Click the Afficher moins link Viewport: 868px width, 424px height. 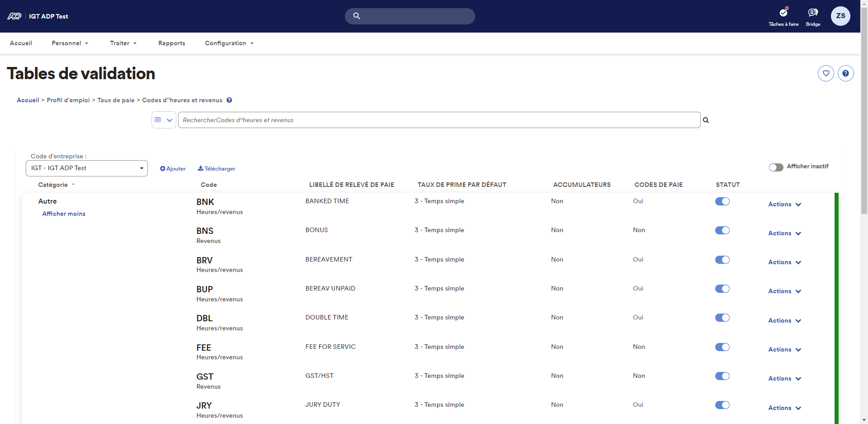pyautogui.click(x=64, y=214)
